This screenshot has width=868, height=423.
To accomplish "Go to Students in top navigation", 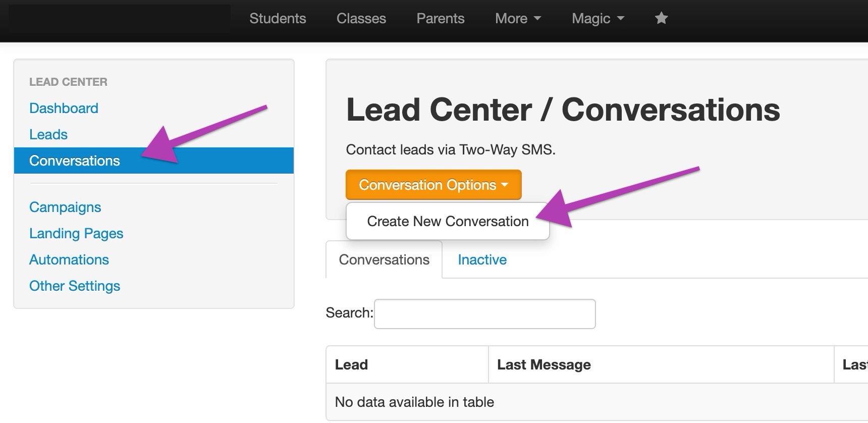I will click(278, 19).
